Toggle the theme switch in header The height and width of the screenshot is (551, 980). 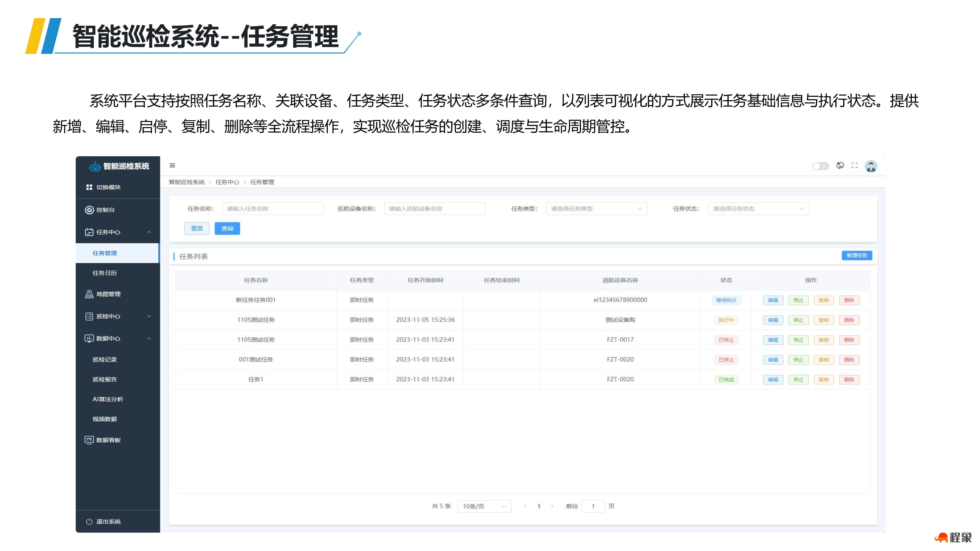coord(820,166)
